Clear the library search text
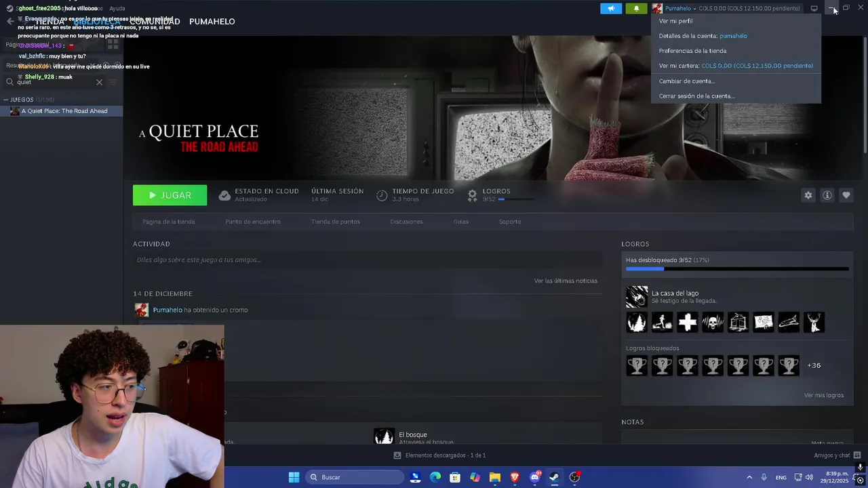 [x=99, y=82]
